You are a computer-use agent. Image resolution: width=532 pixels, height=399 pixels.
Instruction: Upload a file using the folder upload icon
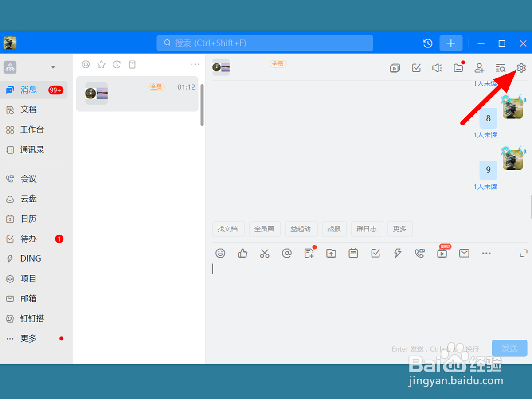point(331,253)
